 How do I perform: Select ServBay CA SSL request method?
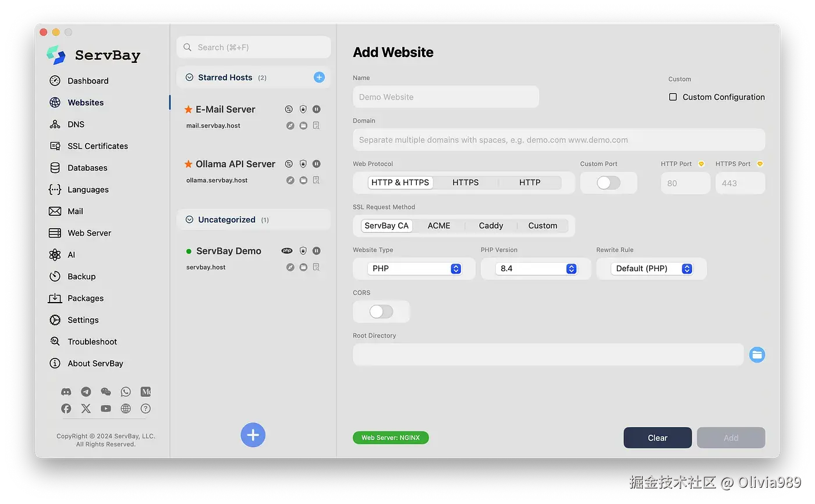(387, 226)
